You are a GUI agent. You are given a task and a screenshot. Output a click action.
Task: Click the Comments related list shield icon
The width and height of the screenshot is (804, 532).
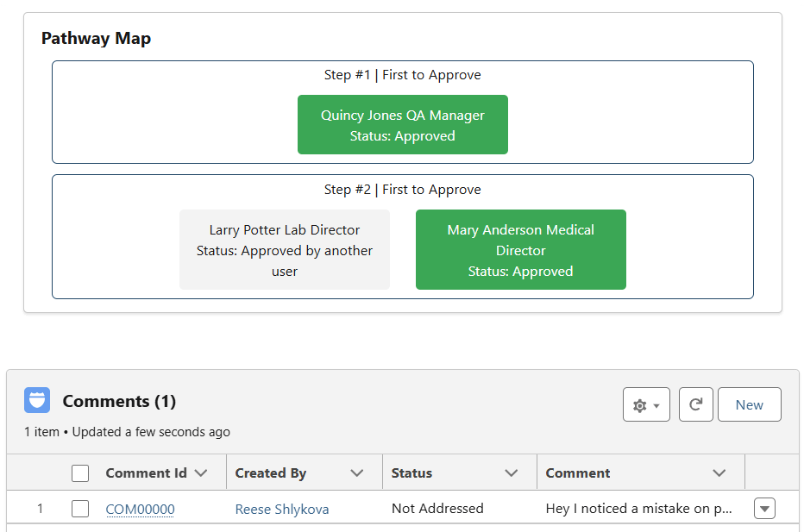[x=37, y=400]
